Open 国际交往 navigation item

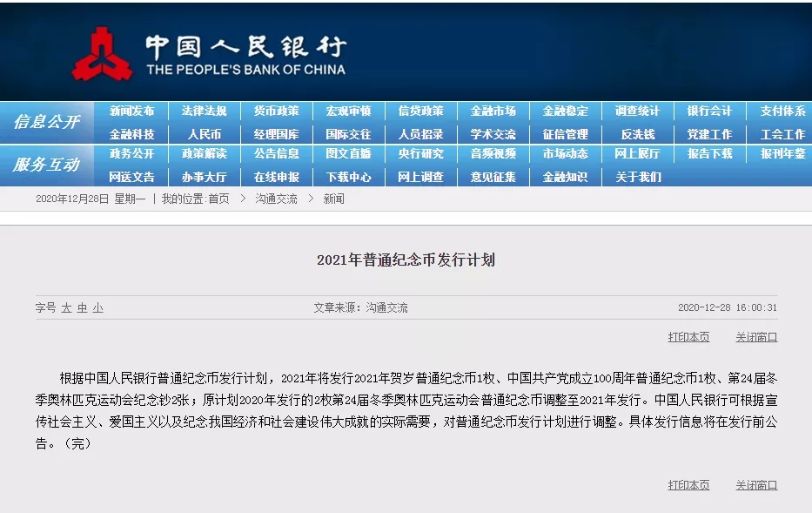[348, 134]
